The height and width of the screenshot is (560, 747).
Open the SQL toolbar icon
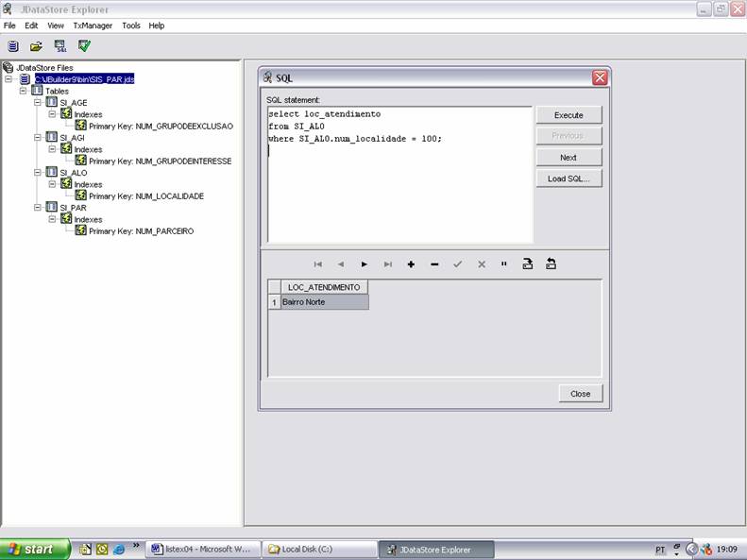[x=60, y=46]
